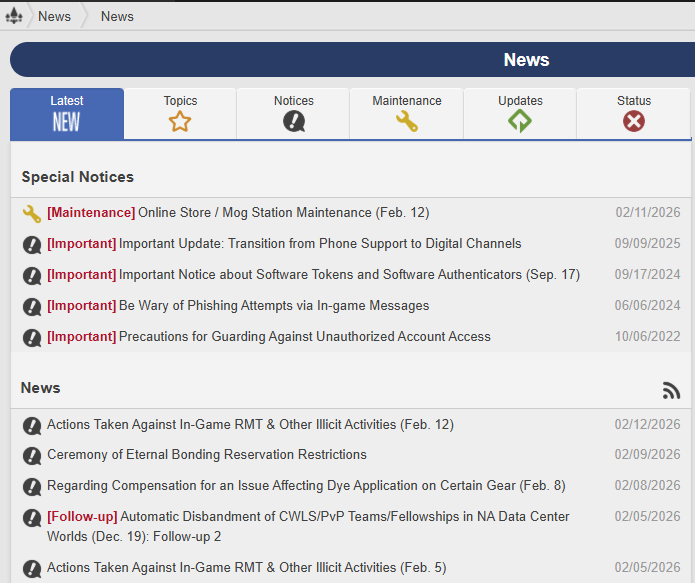The image size is (695, 583).
Task: Click notice icon beside Eternal Bonding item
Action: (x=31, y=456)
